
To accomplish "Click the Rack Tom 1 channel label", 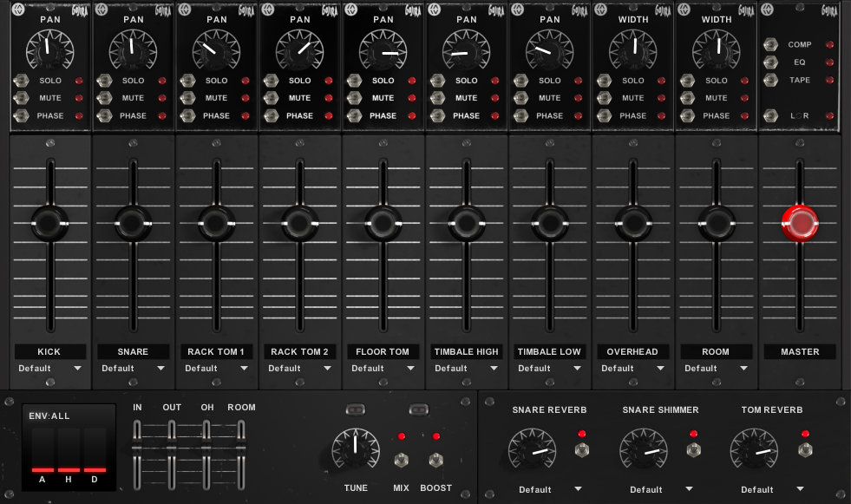I will pos(216,351).
